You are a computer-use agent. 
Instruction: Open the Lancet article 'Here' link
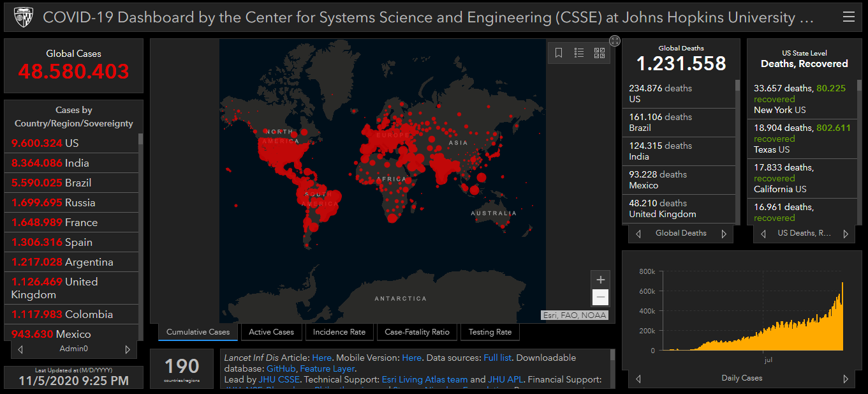(321, 358)
